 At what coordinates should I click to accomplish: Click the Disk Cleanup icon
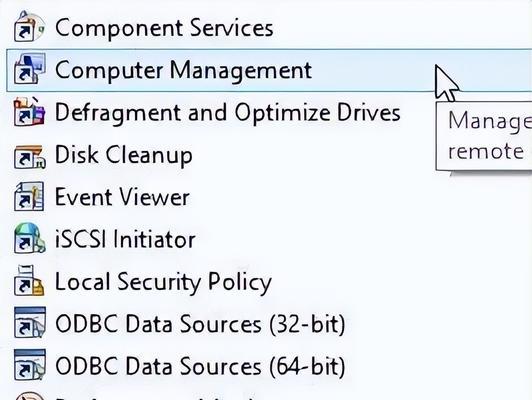click(x=29, y=156)
